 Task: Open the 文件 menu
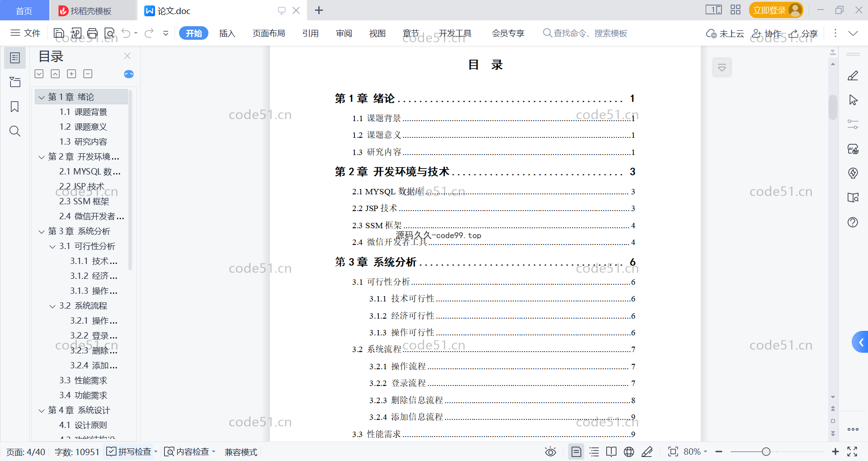(26, 33)
